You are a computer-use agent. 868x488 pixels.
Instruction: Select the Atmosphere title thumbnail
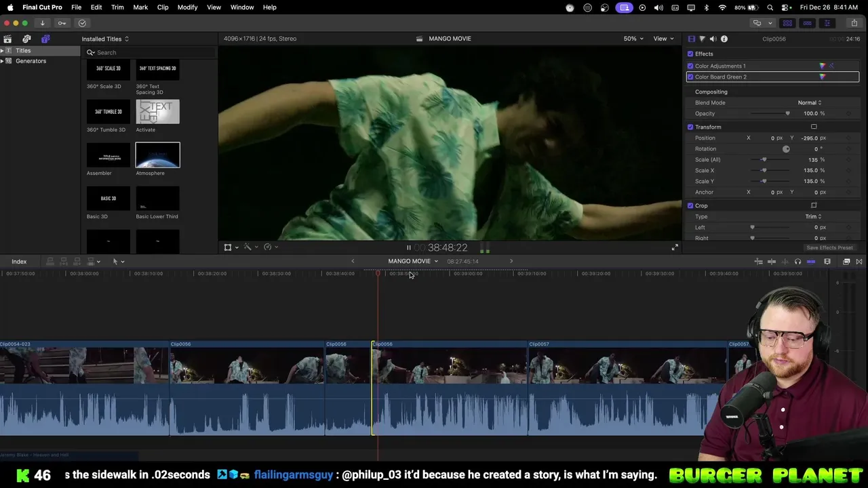tap(157, 155)
